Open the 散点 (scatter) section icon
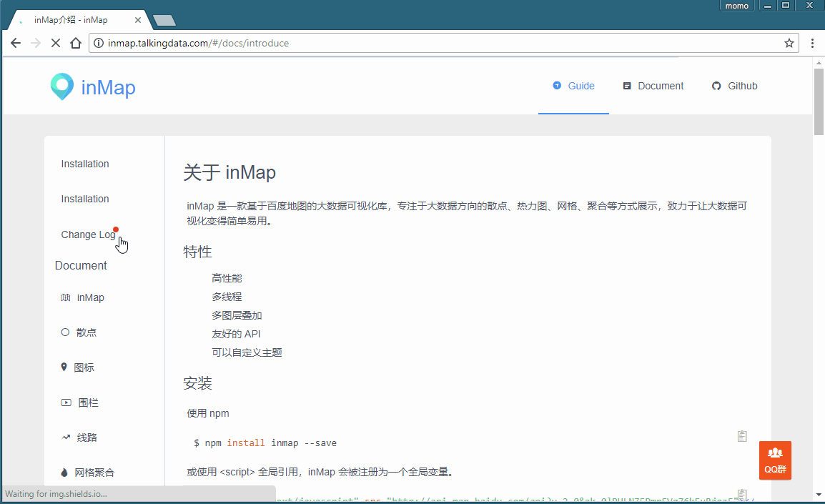The image size is (825, 504). click(x=65, y=332)
